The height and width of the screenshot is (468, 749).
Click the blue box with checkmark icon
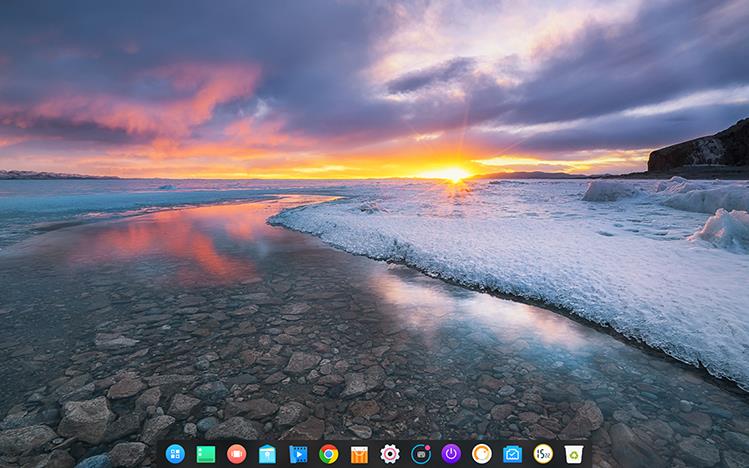pos(513,454)
